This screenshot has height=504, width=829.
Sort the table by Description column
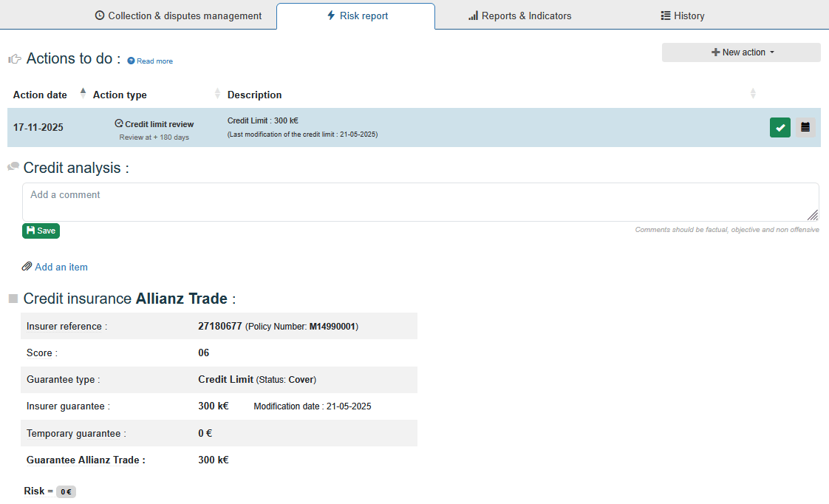coord(753,94)
